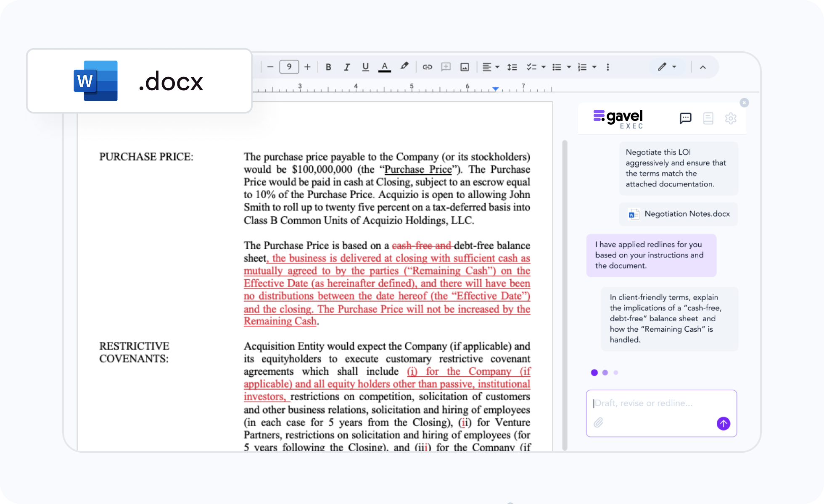Click the font size field showing 9
The height and width of the screenshot is (504, 824).
[289, 67]
